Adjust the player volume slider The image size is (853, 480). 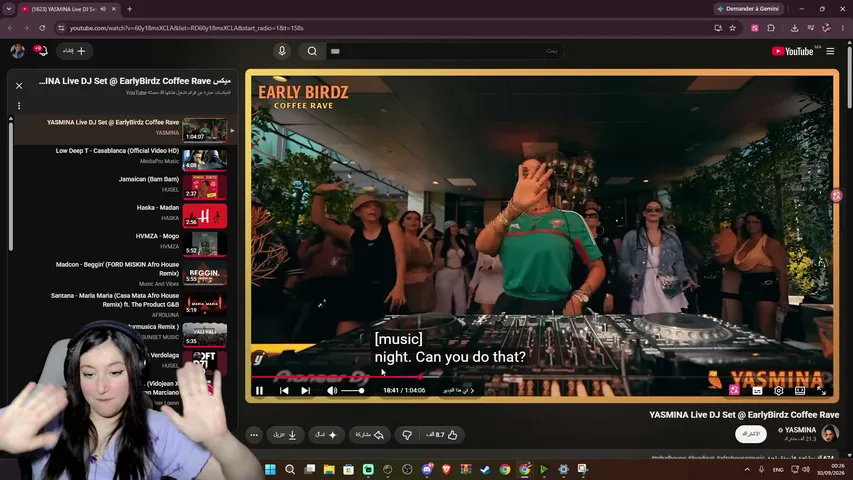point(353,390)
